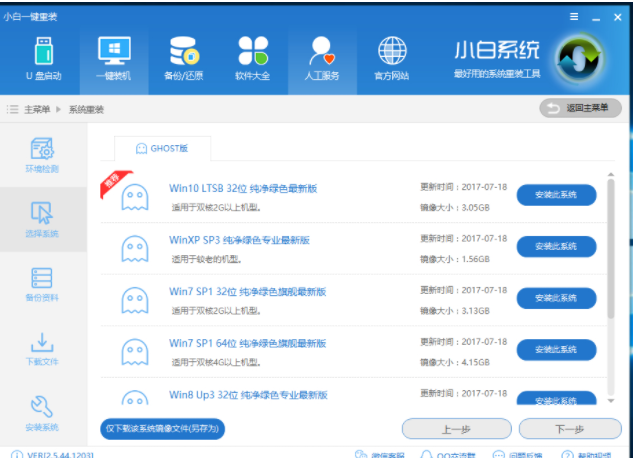633x458 pixels.
Task: Visit 官方网站 globe icon
Action: (x=392, y=51)
